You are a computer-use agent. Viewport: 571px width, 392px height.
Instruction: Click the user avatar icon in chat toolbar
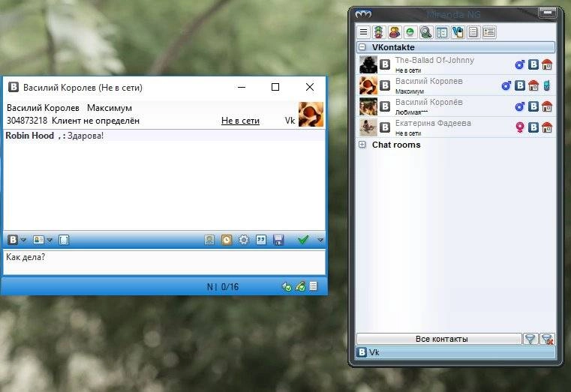point(209,240)
